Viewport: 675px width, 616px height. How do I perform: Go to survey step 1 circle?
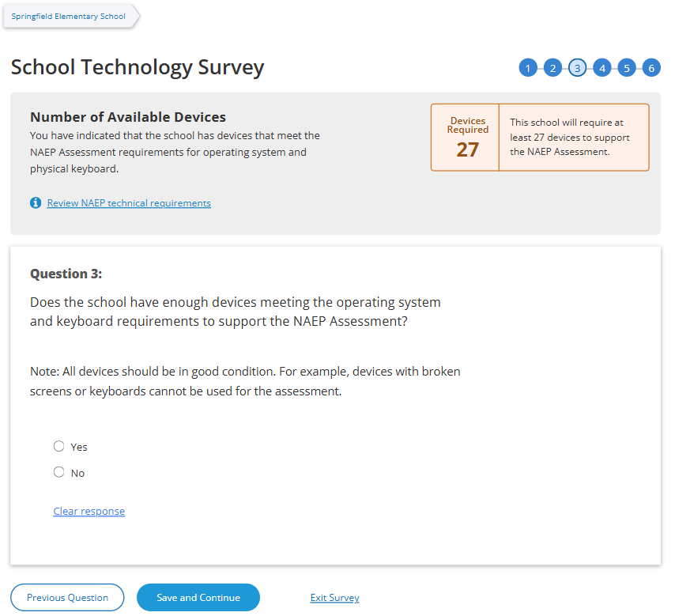pos(528,68)
